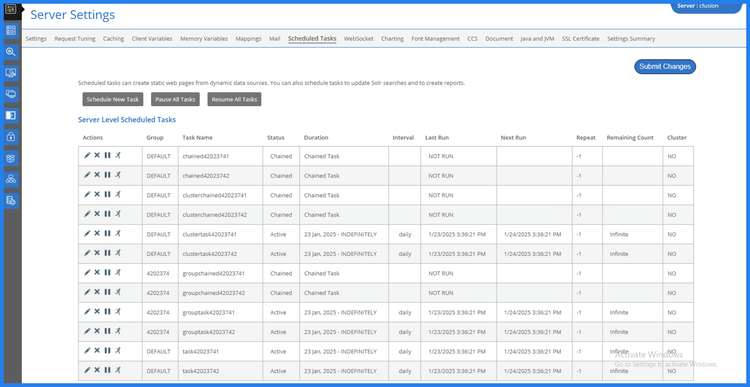Open the database-style Data & Services sidebar icon
Screen dimensions: 750x387
pyautogui.click(x=11, y=31)
